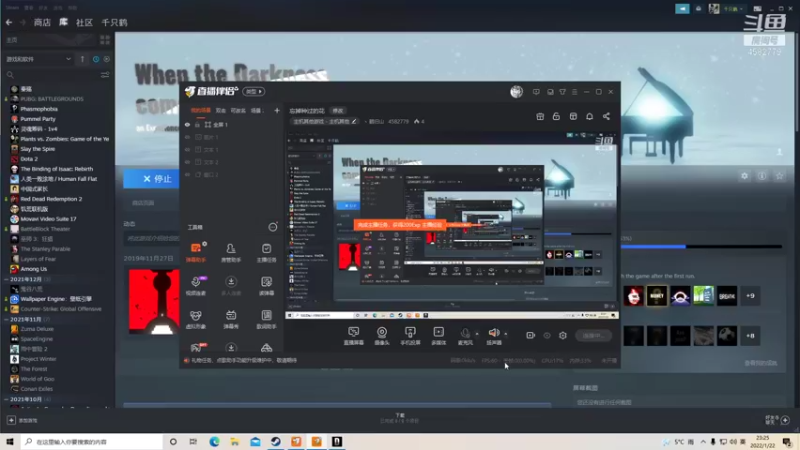Open type dropdown pill next to app logo
Viewport: 800px width, 450px height.
254,92
